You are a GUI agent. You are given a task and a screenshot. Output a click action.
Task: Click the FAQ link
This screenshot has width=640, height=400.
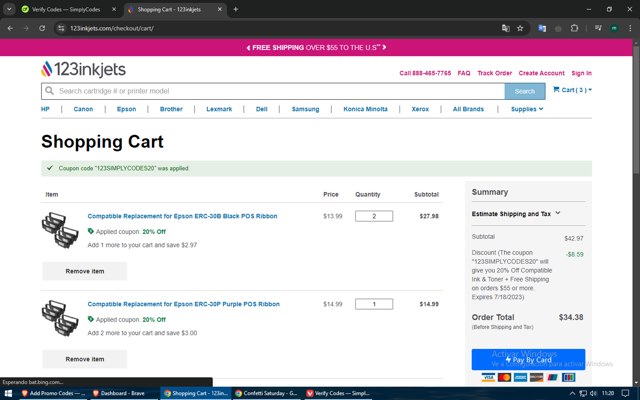[464, 73]
